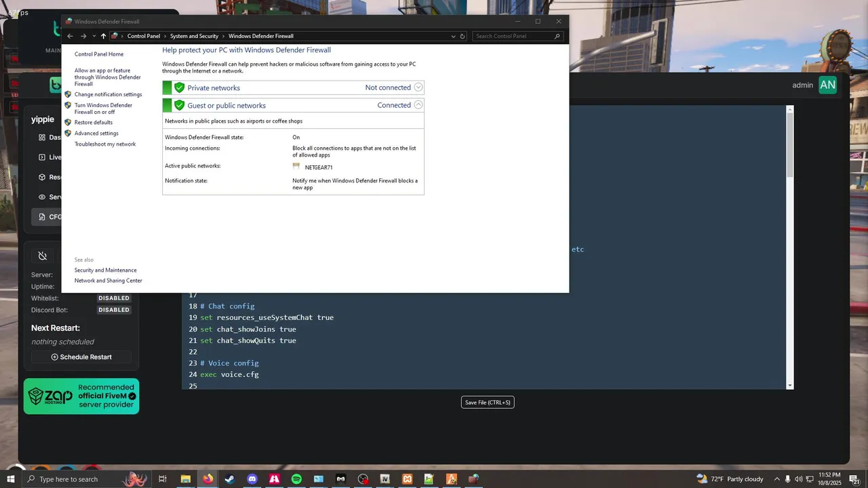This screenshot has height=488, width=868.
Task: Click the Control Panel breadcrumb
Action: coord(144,36)
